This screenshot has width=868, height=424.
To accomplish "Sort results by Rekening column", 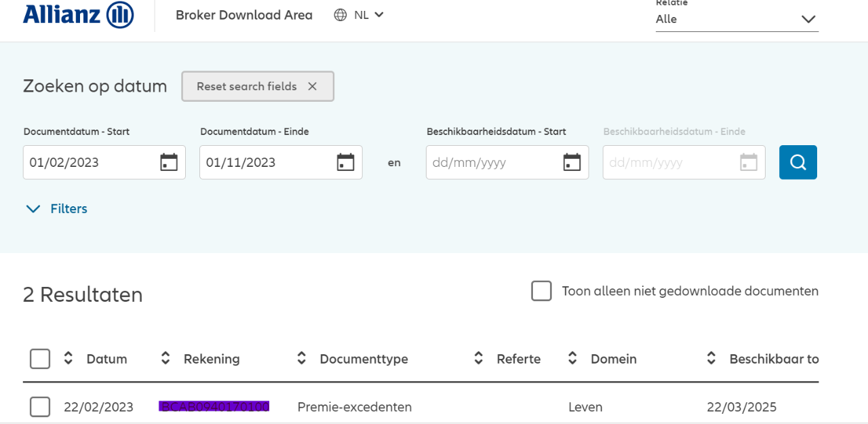I will 165,359.
